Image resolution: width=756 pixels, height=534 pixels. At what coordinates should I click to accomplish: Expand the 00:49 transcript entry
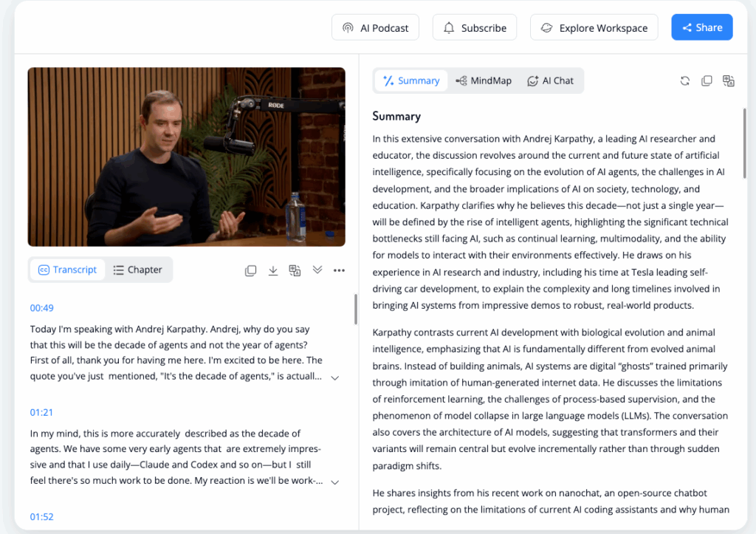(x=334, y=377)
